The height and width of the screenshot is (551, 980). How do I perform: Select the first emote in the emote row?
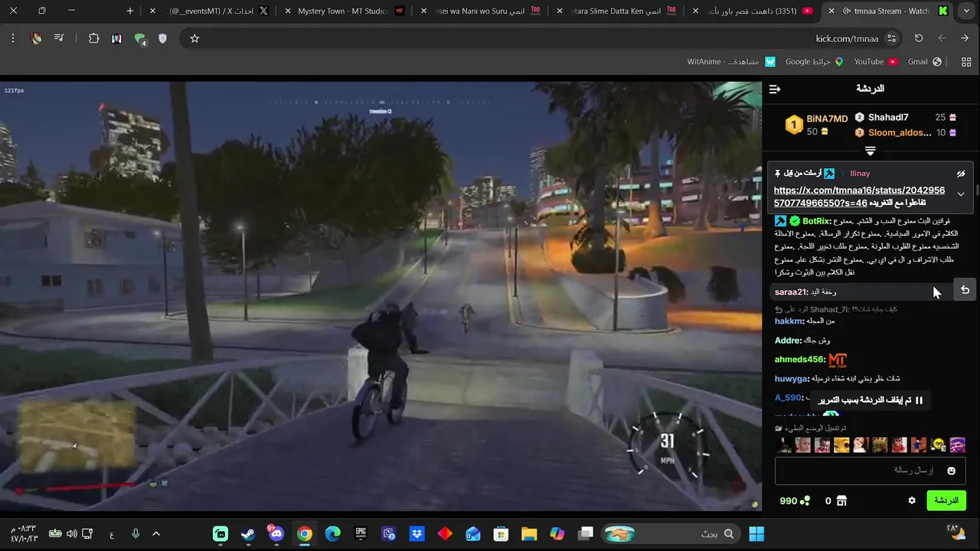783,445
